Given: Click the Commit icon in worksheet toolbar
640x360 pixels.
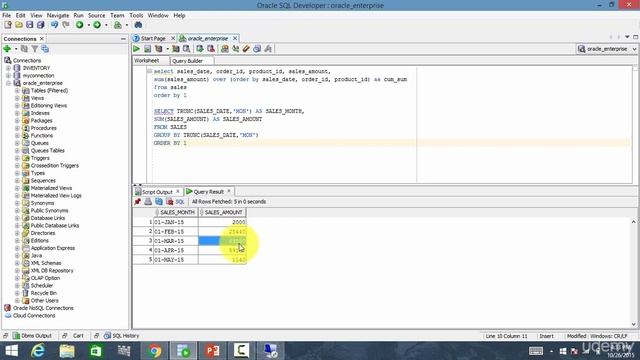Looking at the screenshot, I should pyautogui.click(x=200, y=49).
